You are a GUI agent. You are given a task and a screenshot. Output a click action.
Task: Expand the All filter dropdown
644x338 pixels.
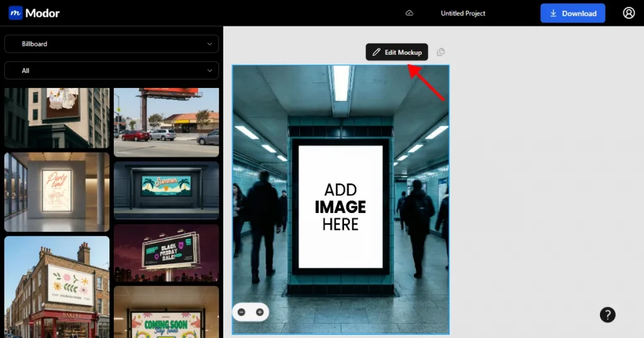pos(111,70)
